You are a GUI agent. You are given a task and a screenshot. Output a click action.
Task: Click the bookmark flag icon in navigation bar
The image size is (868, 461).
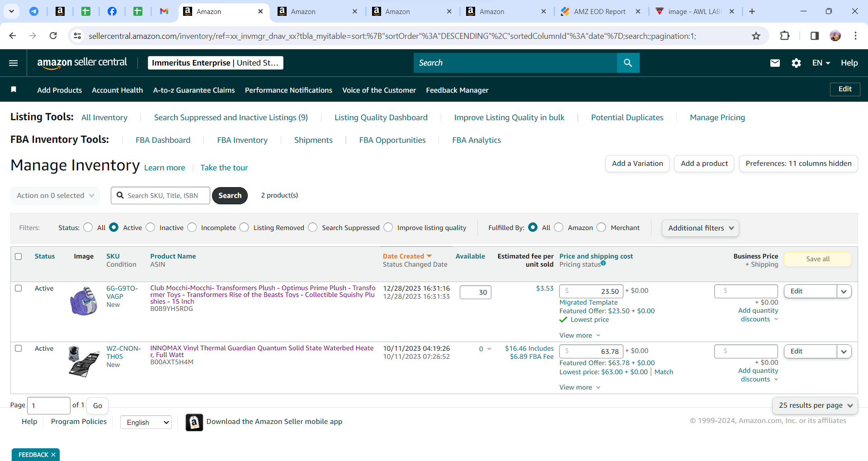(14, 89)
